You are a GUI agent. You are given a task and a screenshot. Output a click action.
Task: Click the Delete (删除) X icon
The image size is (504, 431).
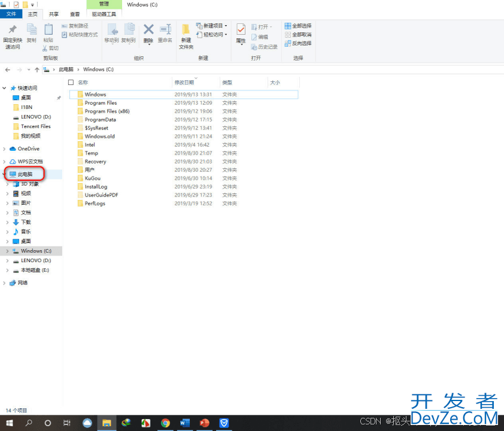pyautogui.click(x=148, y=29)
